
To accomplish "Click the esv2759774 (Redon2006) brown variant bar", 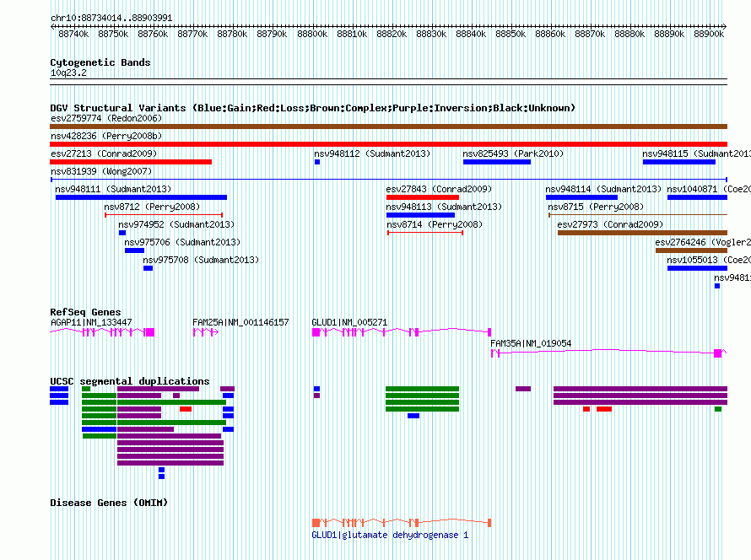I will click(x=388, y=127).
